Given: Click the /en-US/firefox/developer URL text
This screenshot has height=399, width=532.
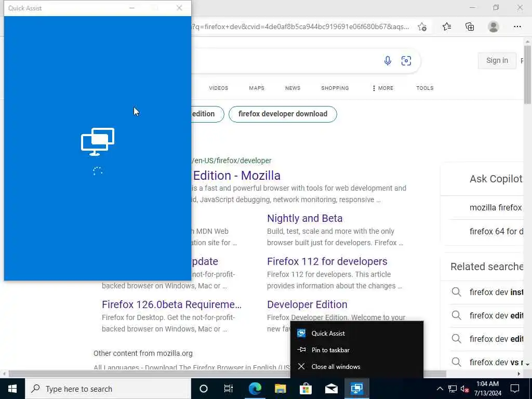Looking at the screenshot, I should [232, 161].
